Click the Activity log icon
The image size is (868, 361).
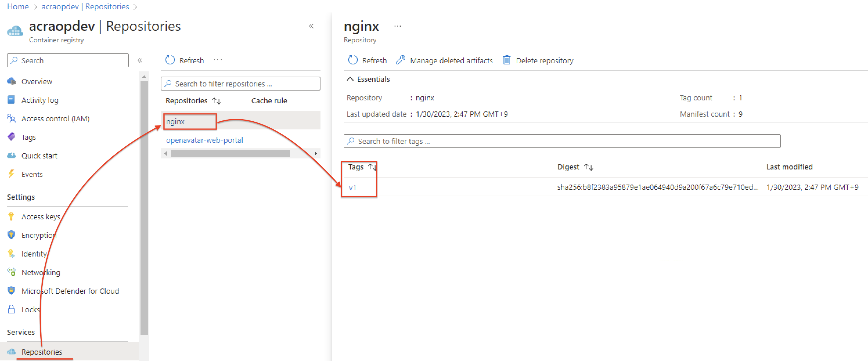[x=11, y=100]
